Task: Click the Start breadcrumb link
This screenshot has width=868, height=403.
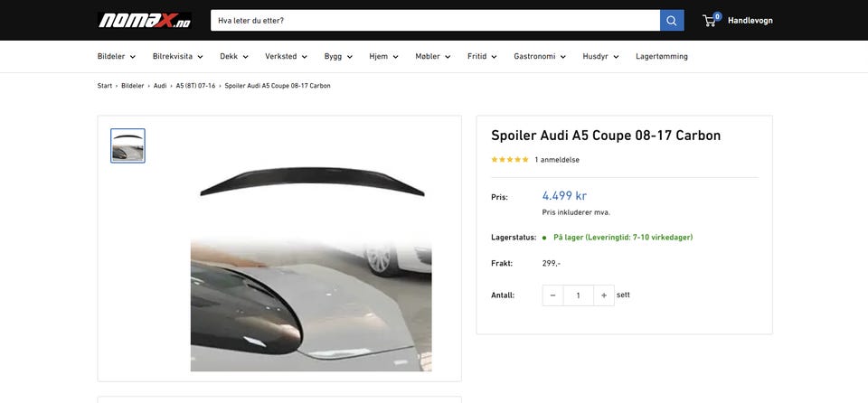Action: [105, 86]
